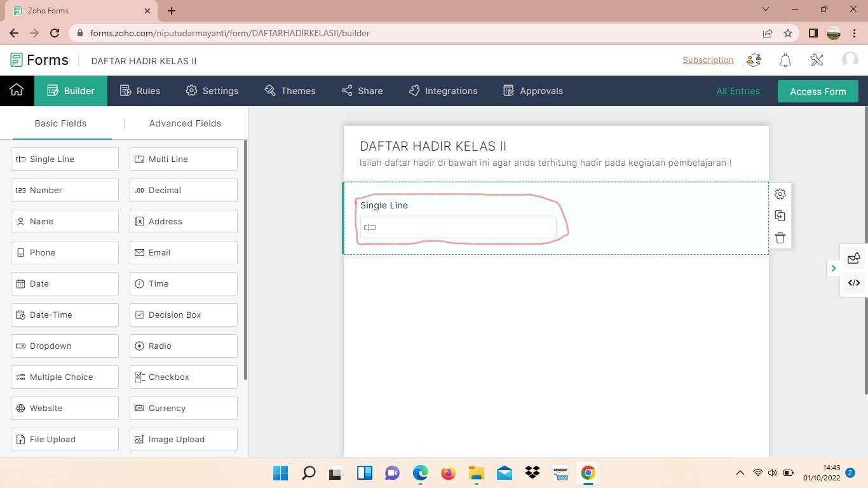Add a Decision Box field
Screen dimensions: 868x488
pyautogui.click(x=184, y=315)
